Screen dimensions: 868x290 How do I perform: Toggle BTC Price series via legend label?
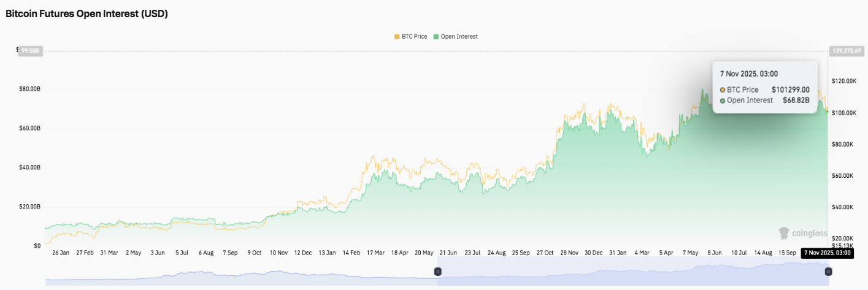pos(415,37)
